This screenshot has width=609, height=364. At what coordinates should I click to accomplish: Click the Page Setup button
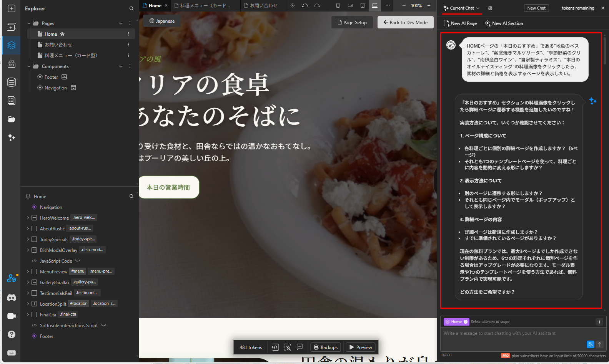[352, 22]
